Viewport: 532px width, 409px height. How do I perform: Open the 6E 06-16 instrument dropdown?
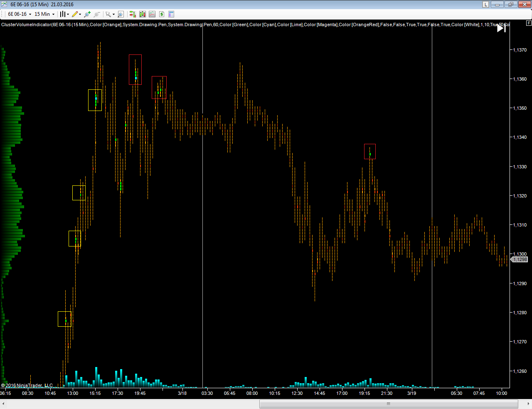[x=20, y=14]
